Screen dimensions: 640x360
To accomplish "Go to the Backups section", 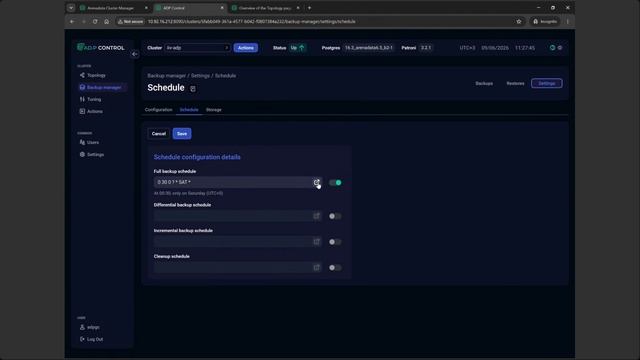I will pos(484,83).
